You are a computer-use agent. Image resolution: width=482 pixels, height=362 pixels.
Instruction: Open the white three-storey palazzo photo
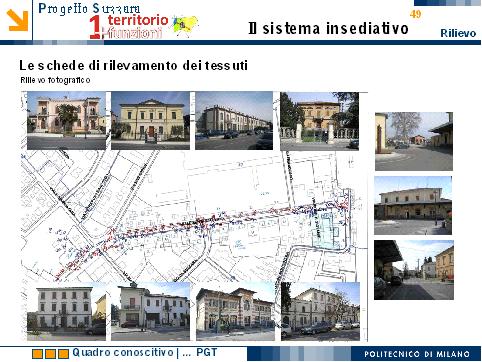[x=66, y=311]
